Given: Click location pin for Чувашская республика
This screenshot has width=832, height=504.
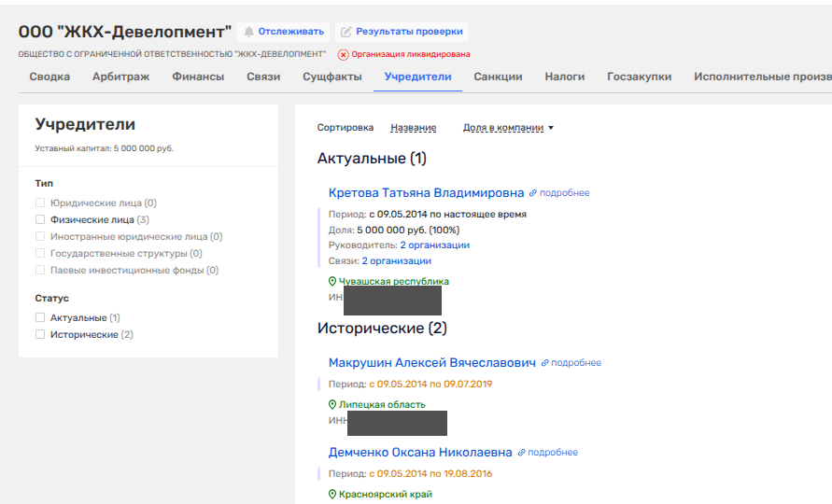Looking at the screenshot, I should (x=332, y=281).
